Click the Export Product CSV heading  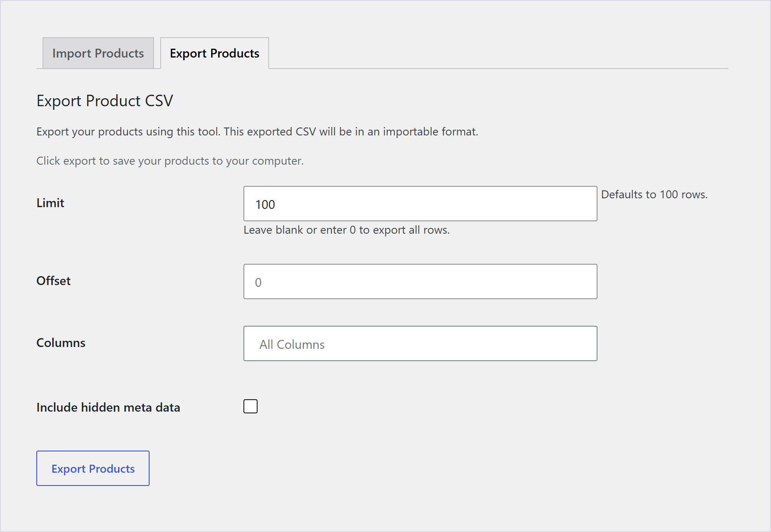coord(105,101)
